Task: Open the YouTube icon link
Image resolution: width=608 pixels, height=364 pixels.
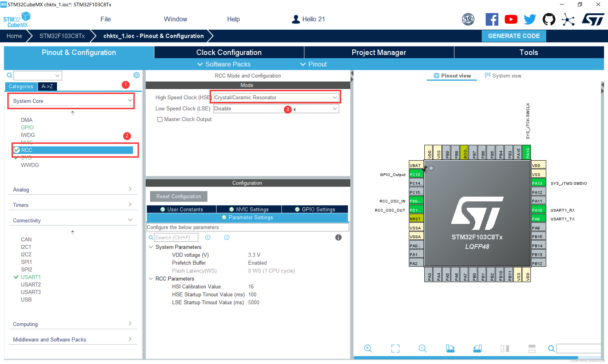Action: pyautogui.click(x=511, y=19)
